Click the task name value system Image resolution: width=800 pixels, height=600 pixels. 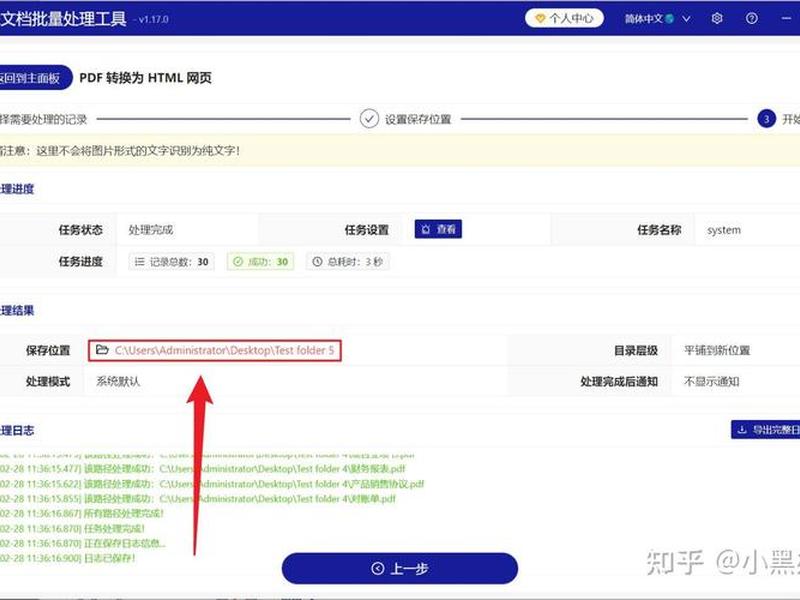pos(724,230)
